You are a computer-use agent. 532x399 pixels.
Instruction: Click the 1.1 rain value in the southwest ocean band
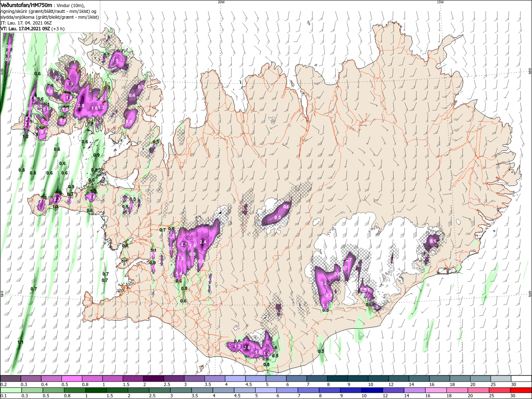[20, 342]
